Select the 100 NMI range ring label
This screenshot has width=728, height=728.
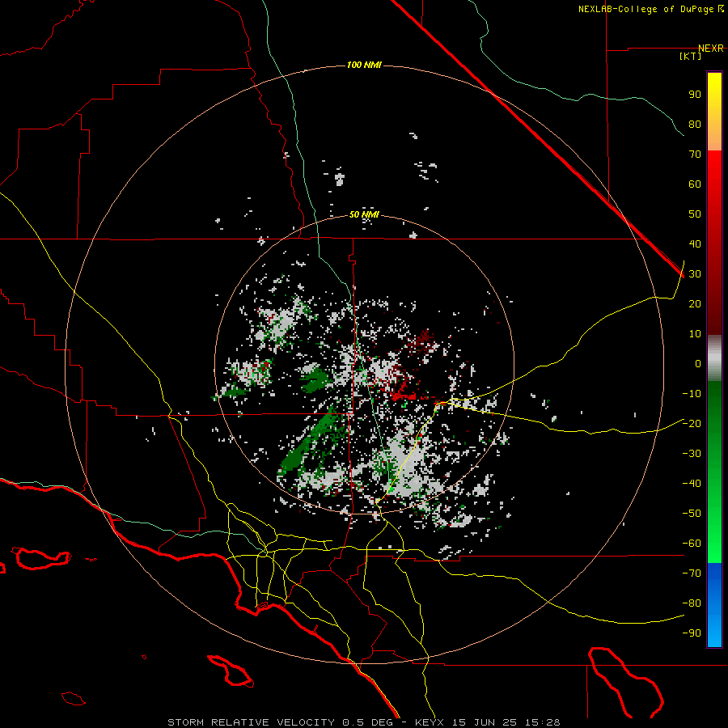[x=364, y=65]
